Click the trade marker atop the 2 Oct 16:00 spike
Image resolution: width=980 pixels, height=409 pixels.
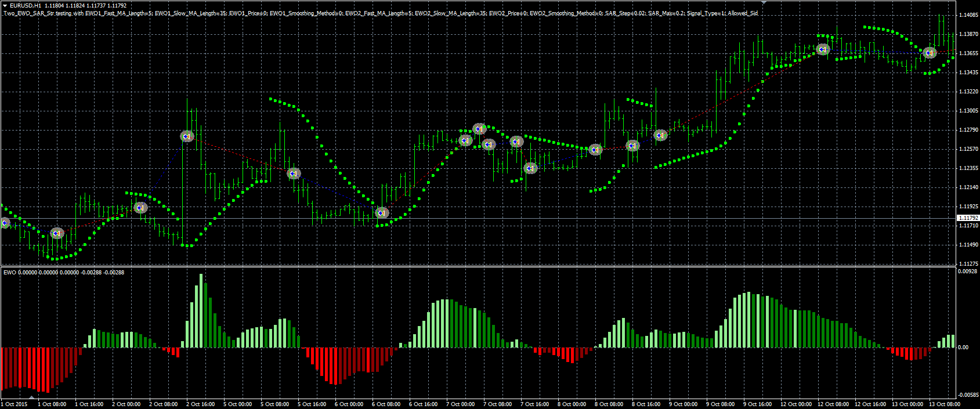pyautogui.click(x=187, y=136)
